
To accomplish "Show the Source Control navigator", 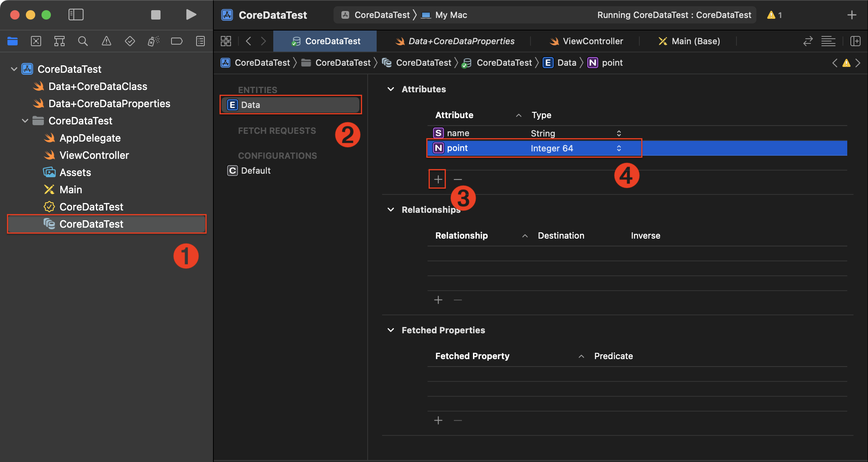I will [36, 41].
